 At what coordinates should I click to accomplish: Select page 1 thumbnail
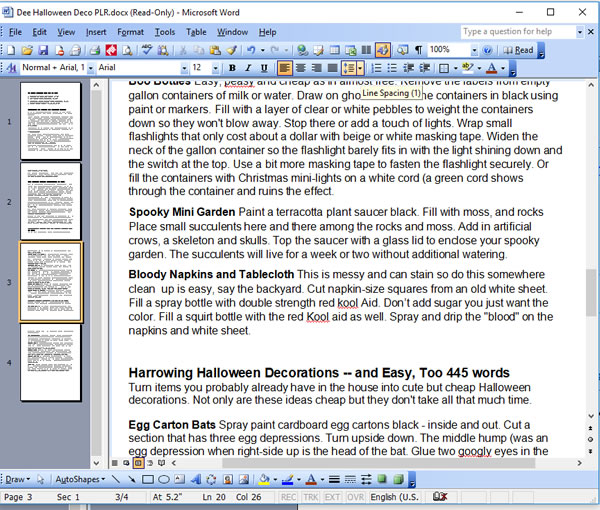click(51, 121)
